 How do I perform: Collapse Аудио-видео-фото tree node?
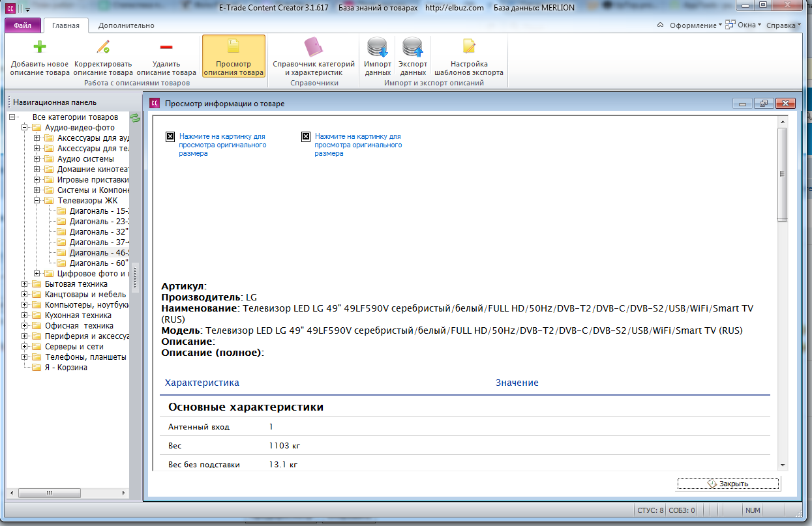point(25,128)
